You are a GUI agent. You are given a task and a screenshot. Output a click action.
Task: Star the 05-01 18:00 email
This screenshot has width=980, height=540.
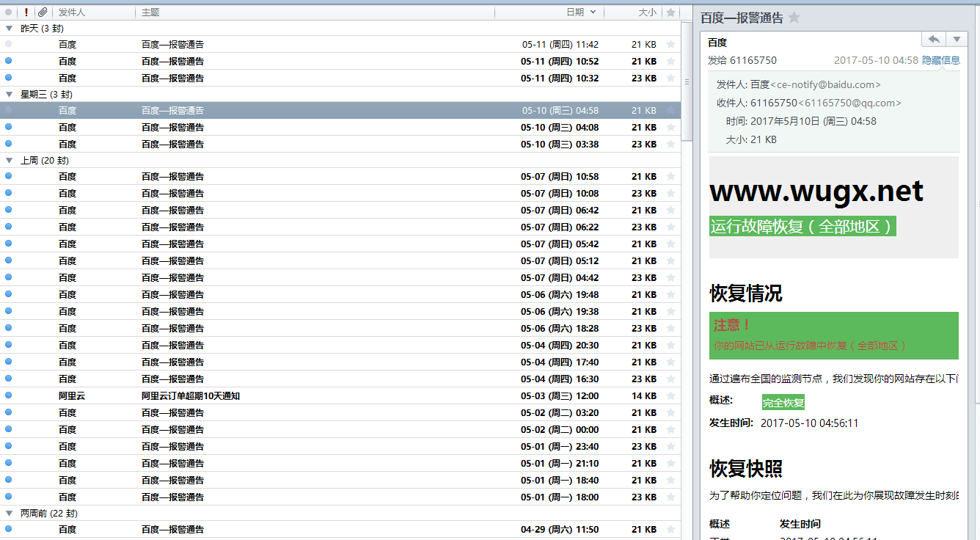click(x=670, y=497)
